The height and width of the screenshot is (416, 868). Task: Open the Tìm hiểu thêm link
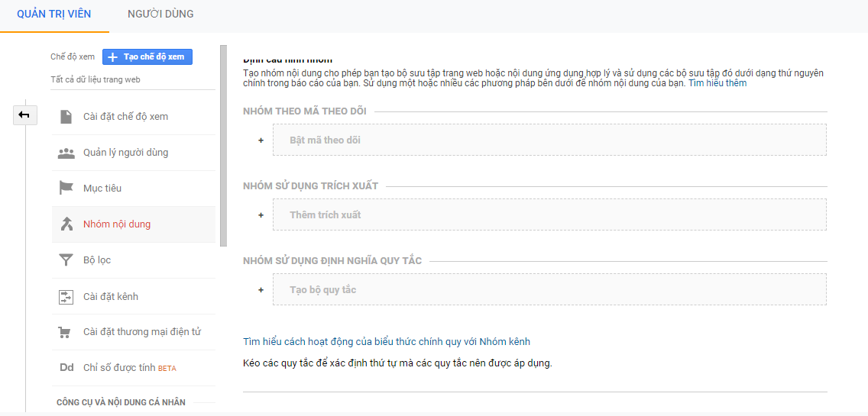coord(717,83)
